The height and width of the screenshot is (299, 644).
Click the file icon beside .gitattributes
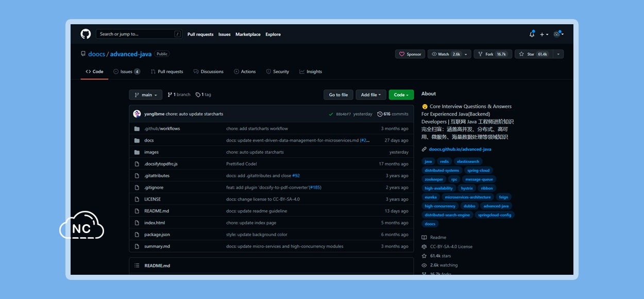pyautogui.click(x=137, y=176)
